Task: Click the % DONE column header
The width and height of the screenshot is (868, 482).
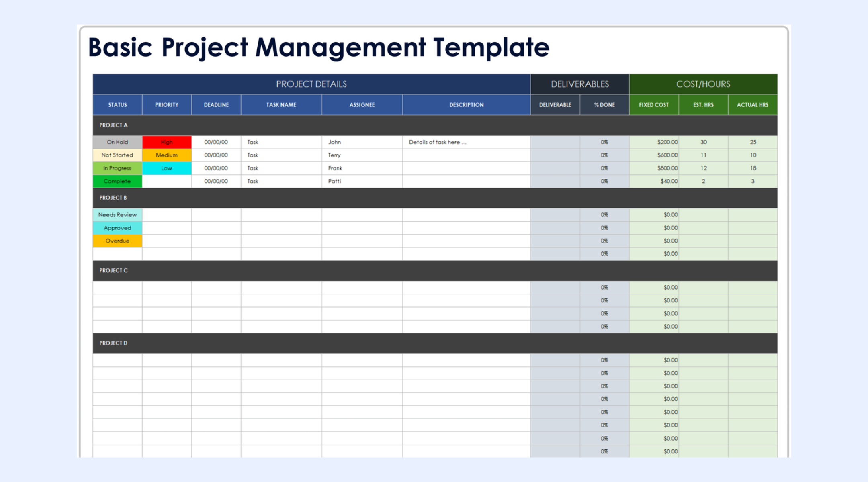Action: pos(604,105)
